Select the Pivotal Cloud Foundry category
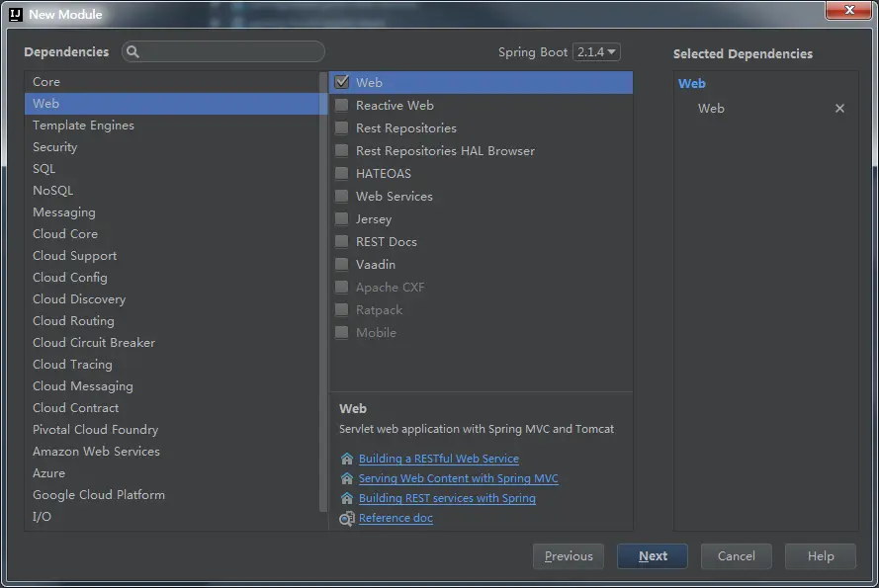The image size is (879, 588). coord(171,429)
